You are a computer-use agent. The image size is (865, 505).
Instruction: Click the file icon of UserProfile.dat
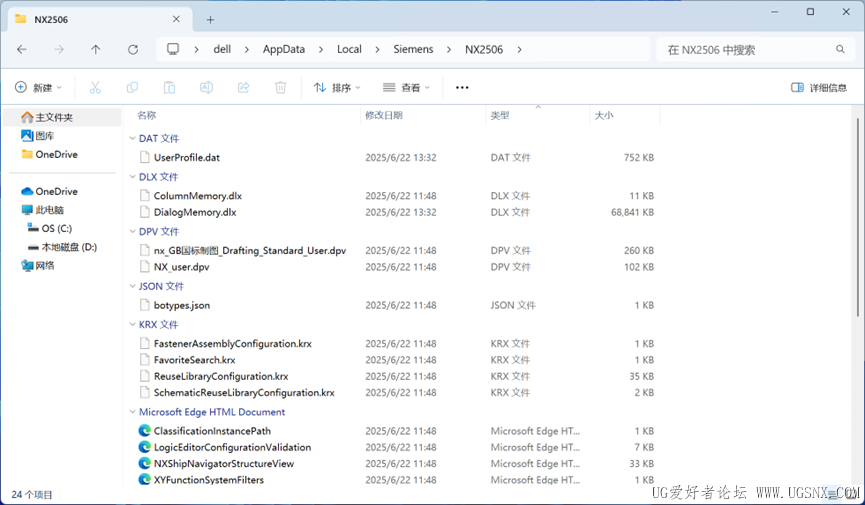coord(145,157)
